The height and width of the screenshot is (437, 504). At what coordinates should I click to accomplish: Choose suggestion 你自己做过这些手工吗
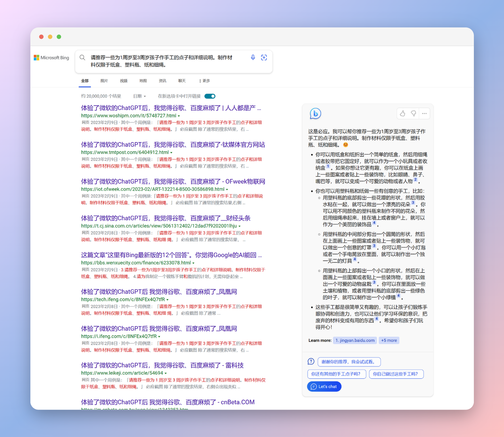(x=396, y=374)
